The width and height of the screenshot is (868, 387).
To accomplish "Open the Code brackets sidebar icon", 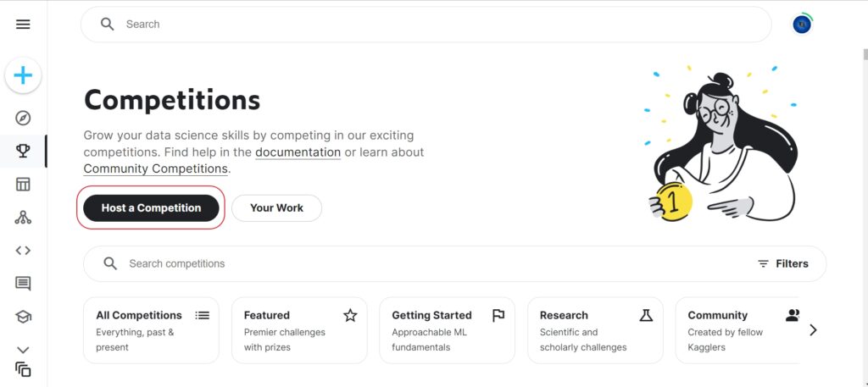I will tap(23, 251).
